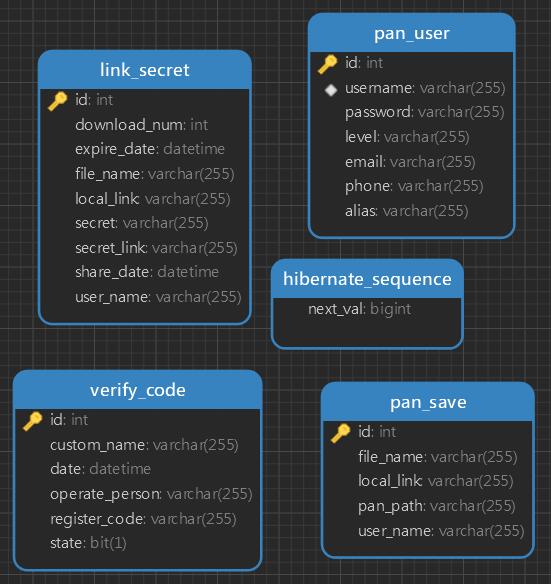Screen dimensions: 551x584
Task: Click the password: varchar(255) column
Action: [x=425, y=112]
